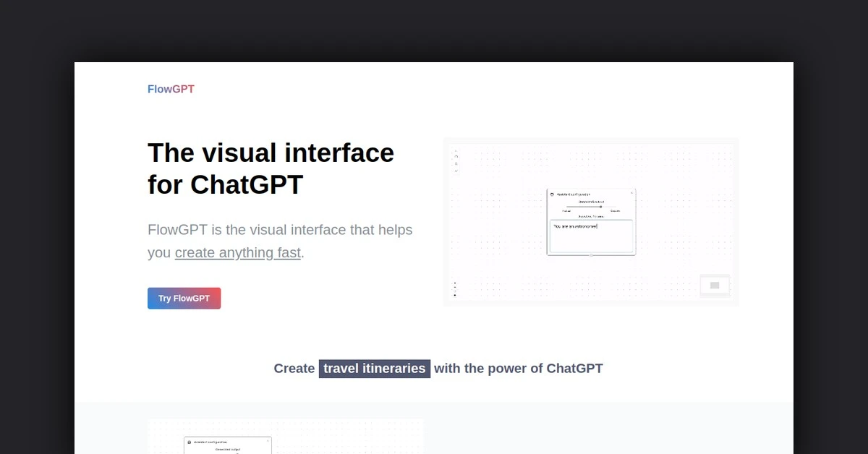Click the bottom-left canvas controls in hero preview

(x=455, y=288)
